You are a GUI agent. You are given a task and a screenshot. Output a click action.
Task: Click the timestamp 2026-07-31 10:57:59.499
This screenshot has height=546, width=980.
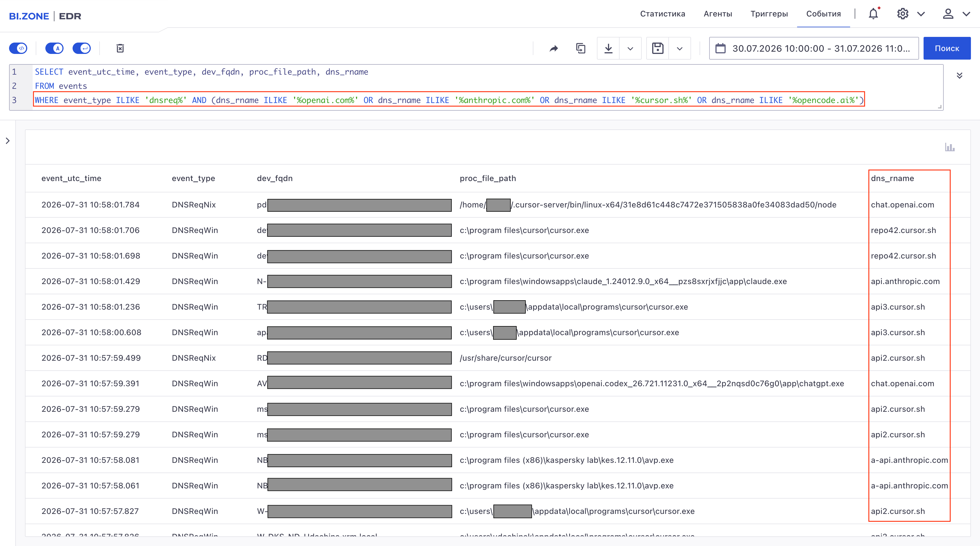[91, 358]
